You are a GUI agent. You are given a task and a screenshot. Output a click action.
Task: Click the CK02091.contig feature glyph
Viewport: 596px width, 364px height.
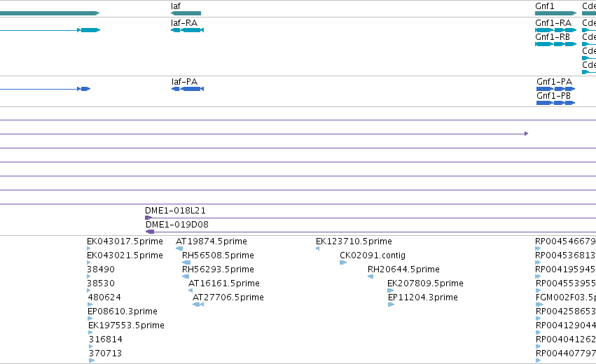343,262
